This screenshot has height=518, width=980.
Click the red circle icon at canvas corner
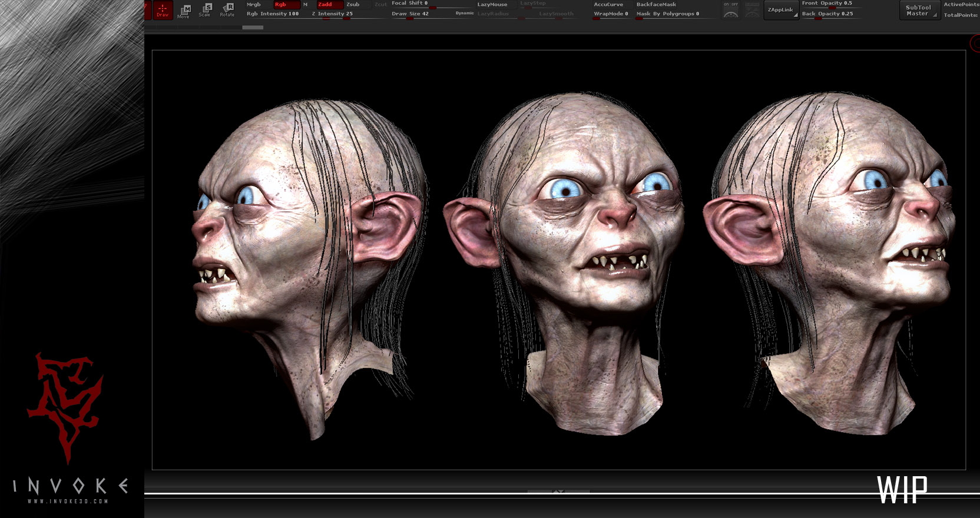point(975,42)
